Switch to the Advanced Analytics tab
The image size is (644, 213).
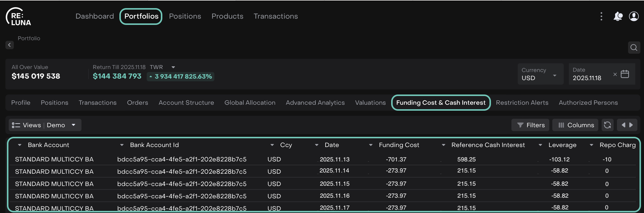pos(315,103)
